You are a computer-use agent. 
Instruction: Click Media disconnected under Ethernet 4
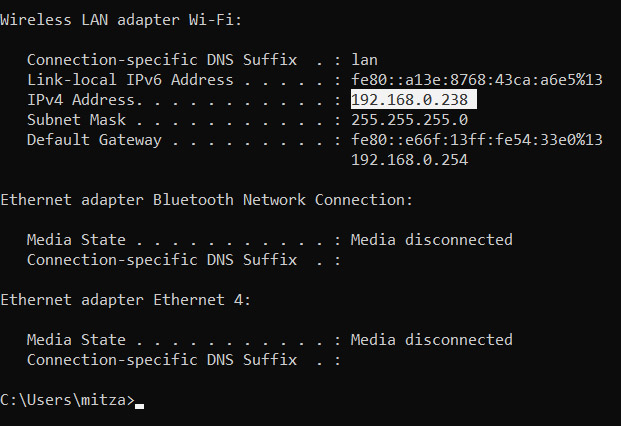432,340
